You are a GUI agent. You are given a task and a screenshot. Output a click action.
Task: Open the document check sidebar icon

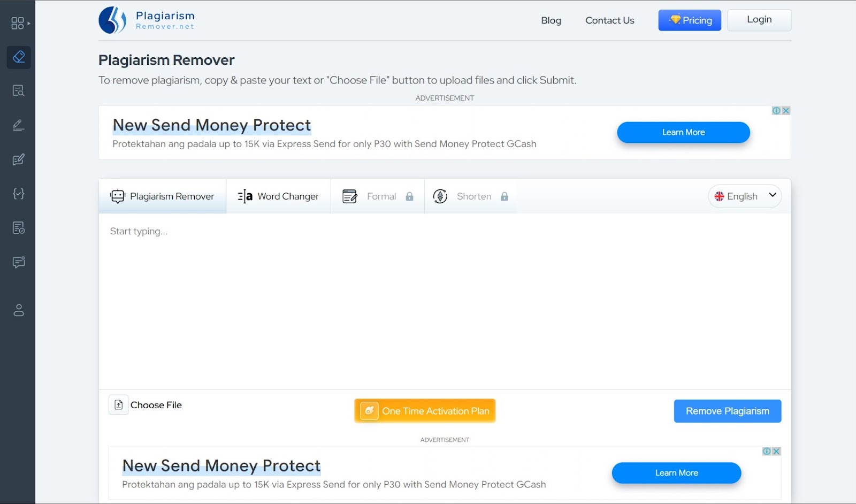tap(19, 228)
